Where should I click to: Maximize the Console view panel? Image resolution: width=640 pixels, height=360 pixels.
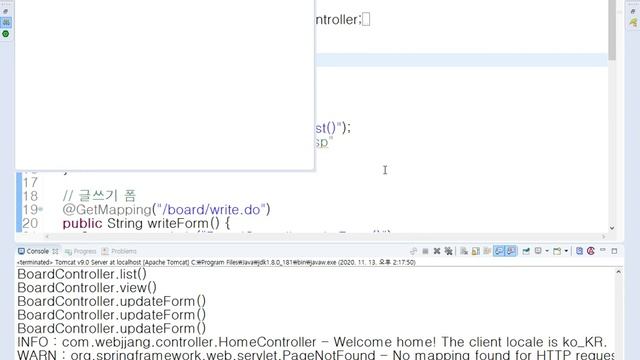[x=614, y=251]
